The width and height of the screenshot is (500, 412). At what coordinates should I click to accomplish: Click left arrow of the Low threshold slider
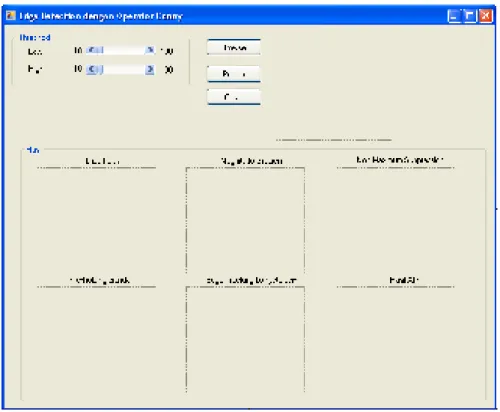click(x=91, y=50)
